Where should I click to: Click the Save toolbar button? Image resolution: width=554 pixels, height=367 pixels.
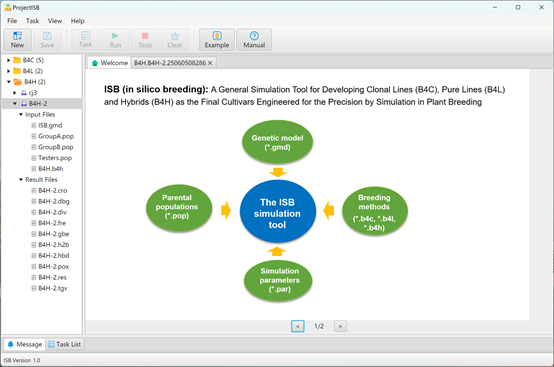click(47, 40)
